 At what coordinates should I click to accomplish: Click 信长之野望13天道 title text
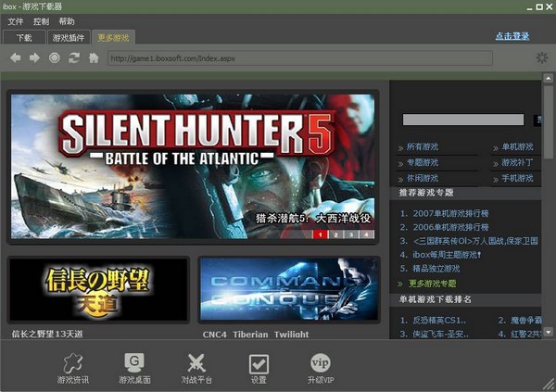[47, 334]
